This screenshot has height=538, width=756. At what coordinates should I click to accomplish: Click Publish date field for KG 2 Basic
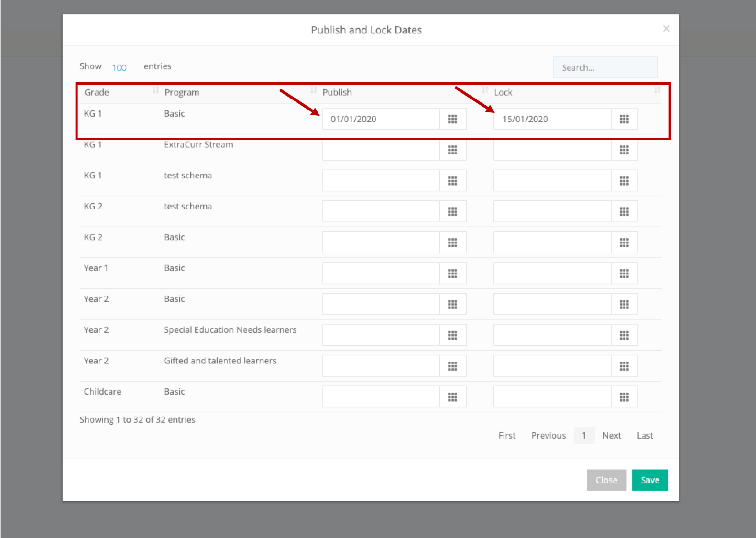pos(381,242)
